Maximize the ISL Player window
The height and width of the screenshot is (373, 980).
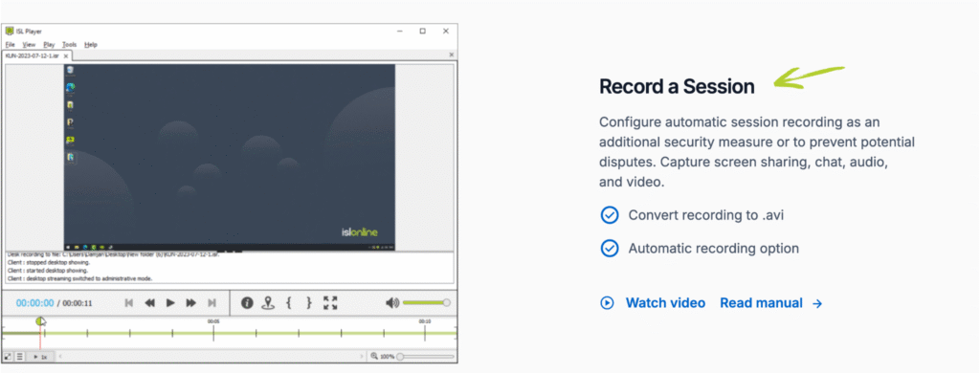(x=423, y=32)
